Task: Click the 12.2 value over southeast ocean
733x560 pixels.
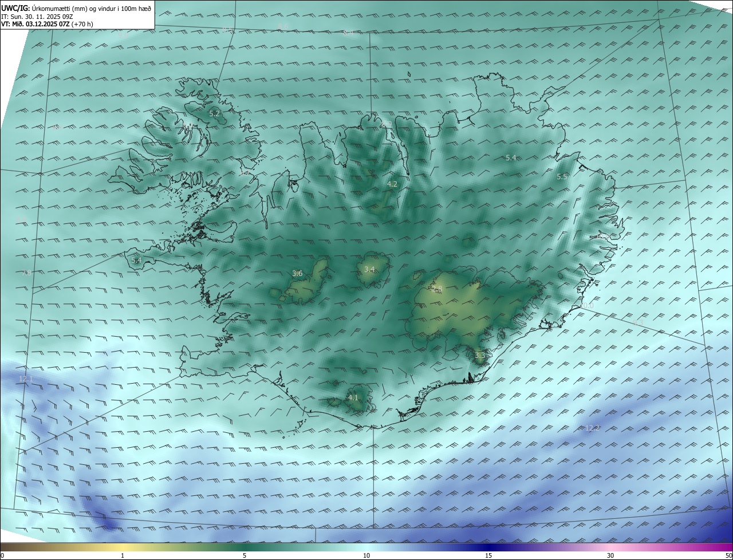Action: (x=592, y=428)
